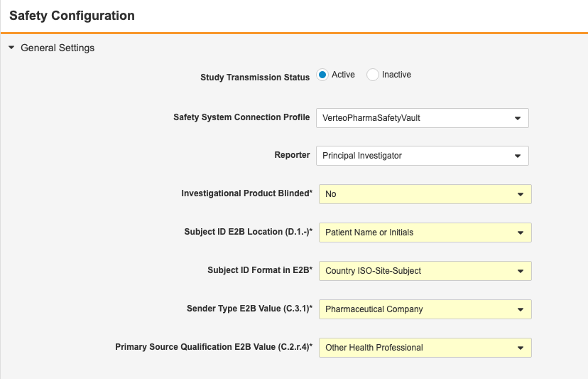Open the Subject ID Format in E2B dropdown

pyautogui.click(x=425, y=271)
